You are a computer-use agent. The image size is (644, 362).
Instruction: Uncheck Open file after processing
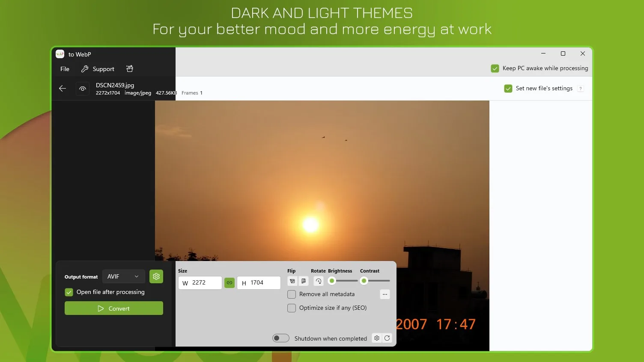pyautogui.click(x=69, y=292)
